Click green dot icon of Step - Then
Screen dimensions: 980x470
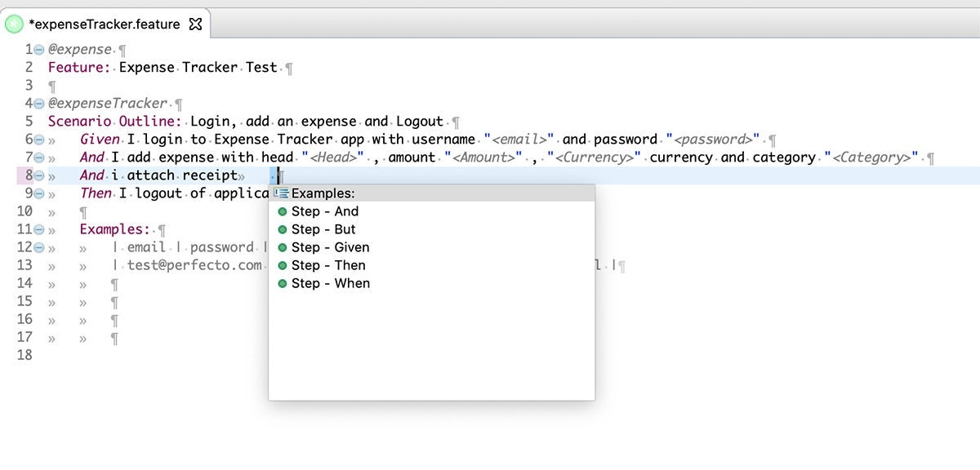282,265
